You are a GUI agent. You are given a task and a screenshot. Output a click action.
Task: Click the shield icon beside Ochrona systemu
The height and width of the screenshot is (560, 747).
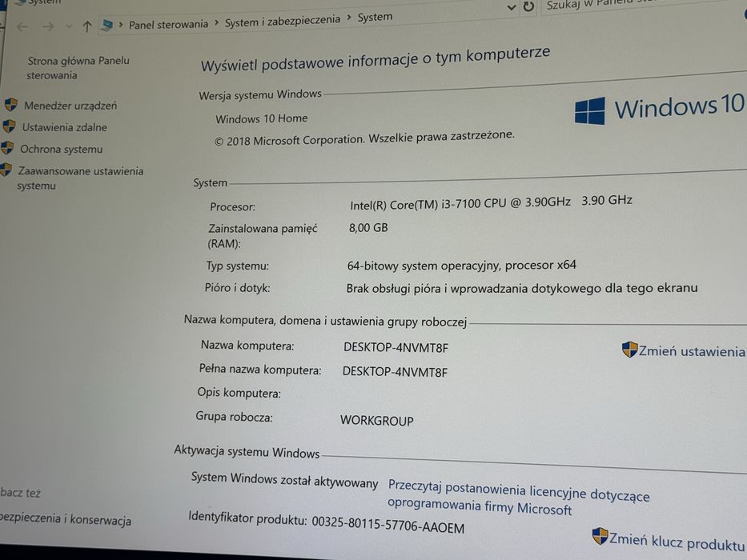(x=7, y=148)
